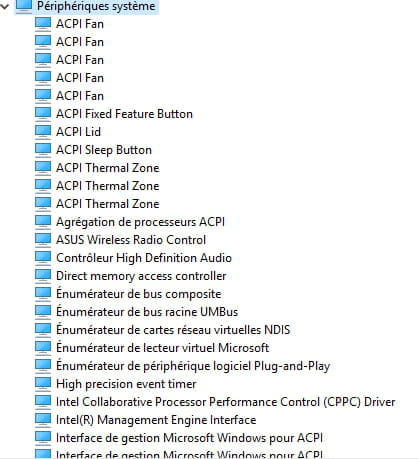Screen dimensions: 419x459
Task: Select Énumérateur de bus racine UMBus
Action: (x=147, y=312)
